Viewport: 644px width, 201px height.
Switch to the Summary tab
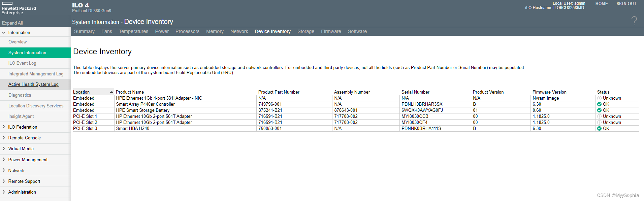tap(84, 31)
